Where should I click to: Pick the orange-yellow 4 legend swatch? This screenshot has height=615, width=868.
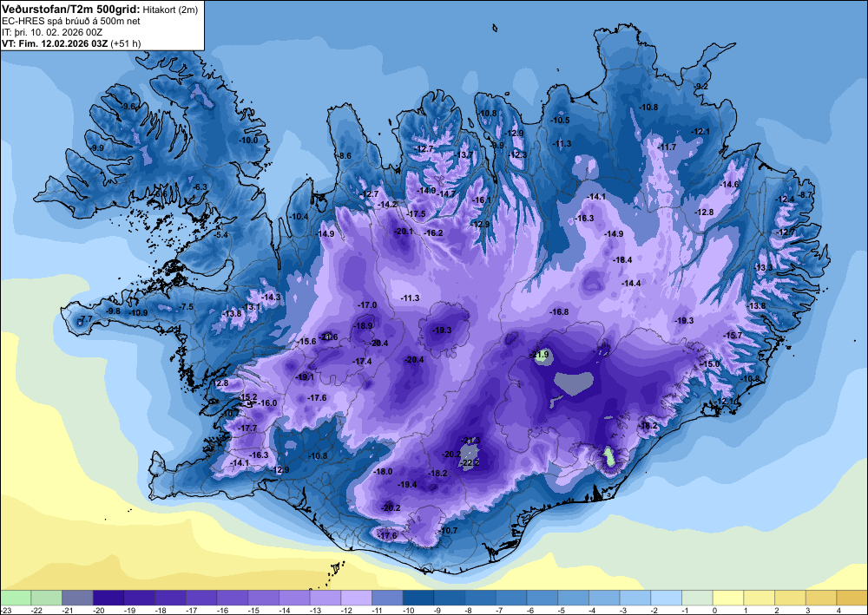click(x=852, y=598)
